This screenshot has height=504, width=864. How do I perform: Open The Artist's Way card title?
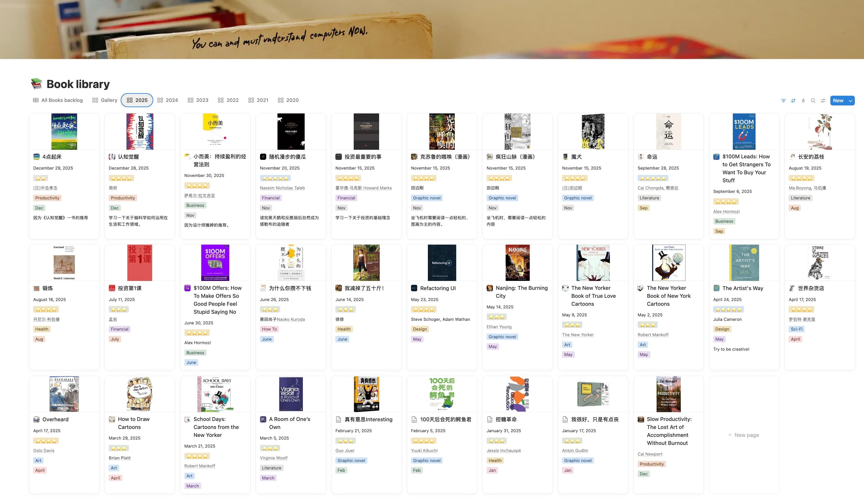(743, 288)
